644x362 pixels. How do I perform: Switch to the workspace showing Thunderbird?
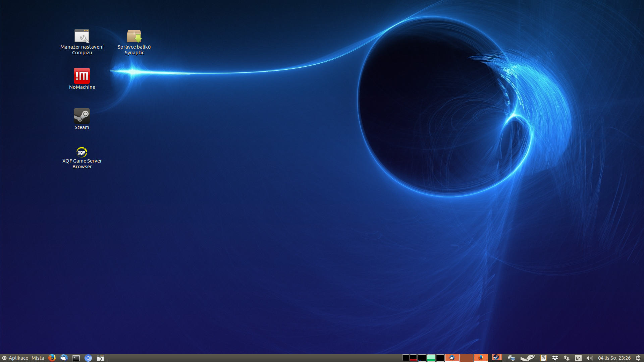[452, 358]
